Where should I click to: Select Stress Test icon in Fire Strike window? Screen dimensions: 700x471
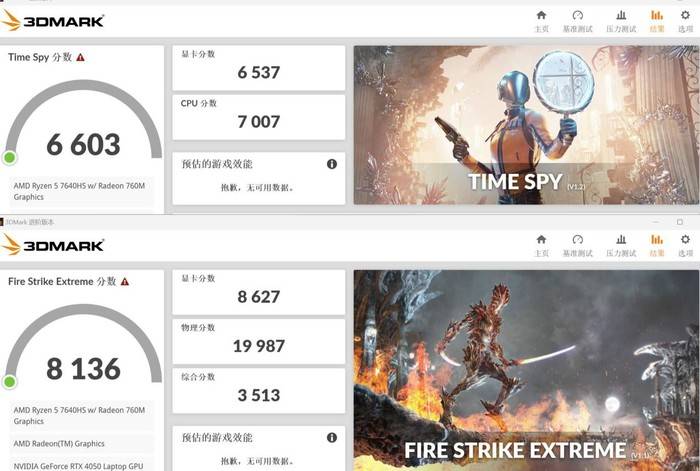[621, 240]
